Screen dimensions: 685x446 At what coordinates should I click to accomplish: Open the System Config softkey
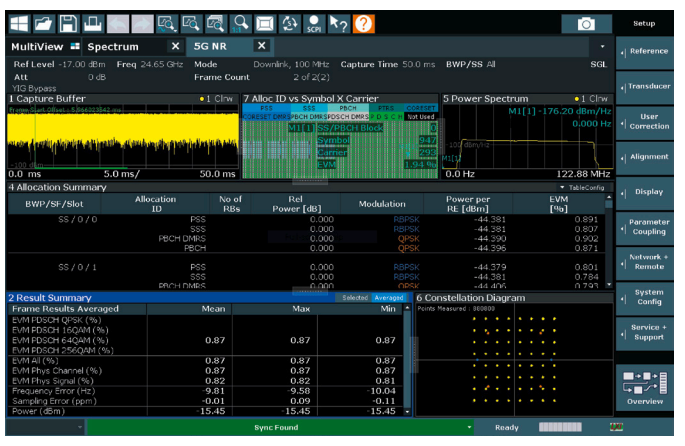pyautogui.click(x=645, y=297)
